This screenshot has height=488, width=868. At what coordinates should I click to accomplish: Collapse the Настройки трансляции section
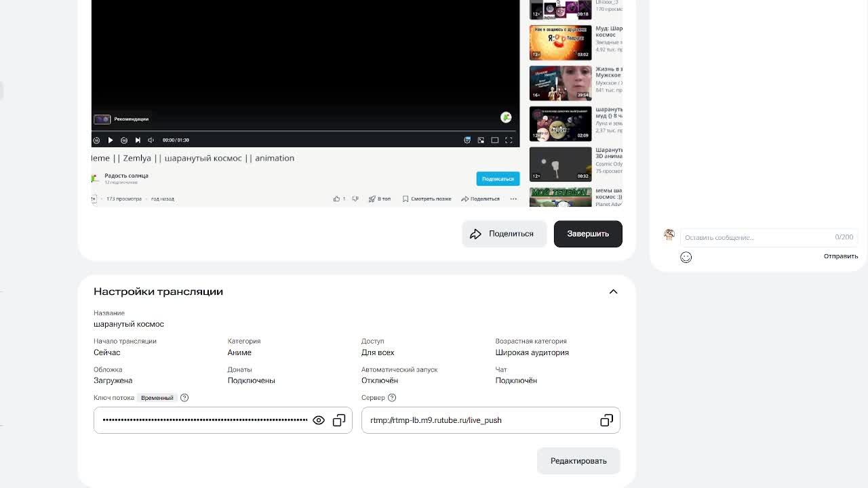click(613, 291)
